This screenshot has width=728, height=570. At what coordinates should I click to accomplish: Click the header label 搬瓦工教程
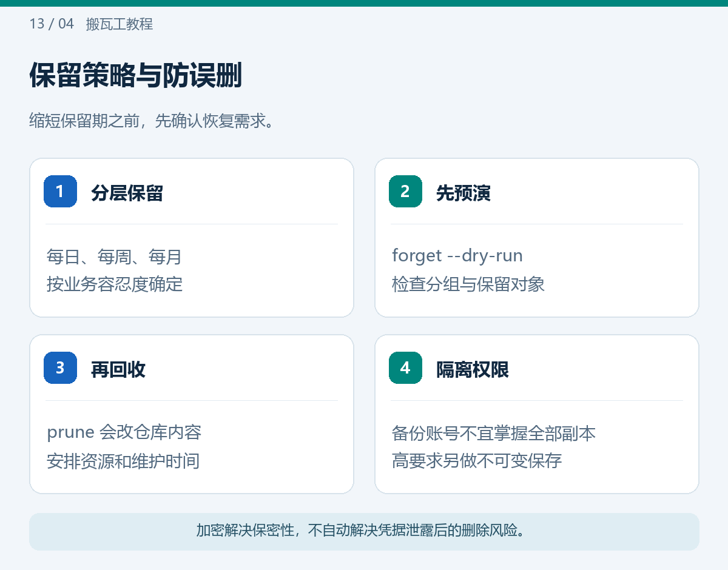coord(120,24)
